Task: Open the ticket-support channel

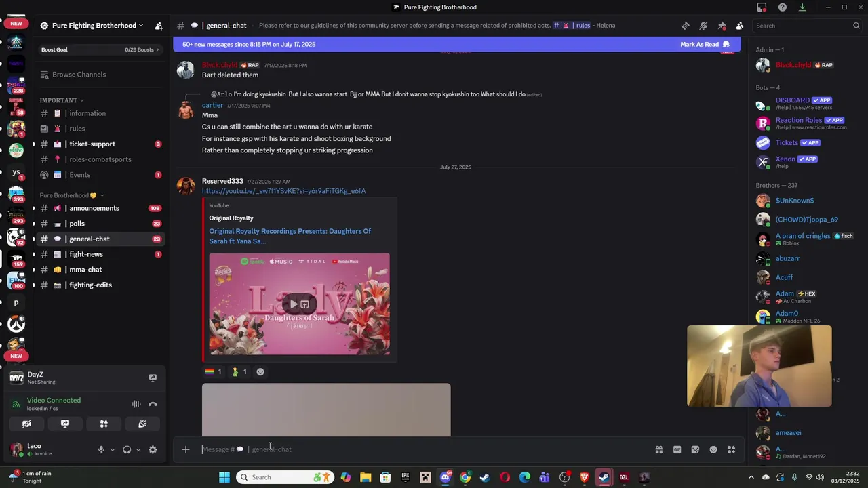Action: (x=100, y=144)
